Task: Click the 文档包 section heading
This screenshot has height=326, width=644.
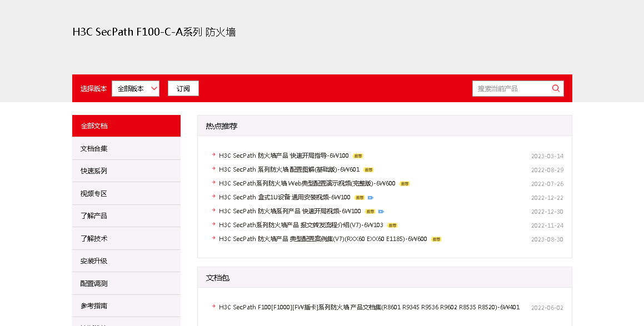Action: (x=218, y=278)
